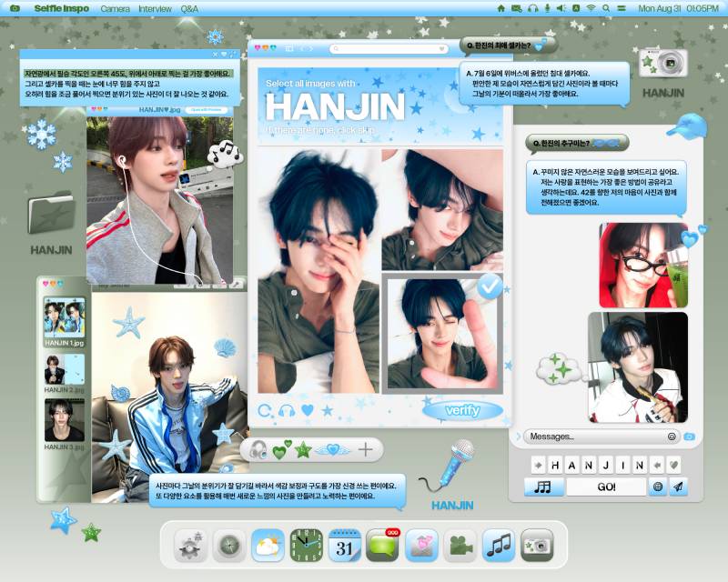Click the green star icon in the pill toolbar
Screen dimensions: 728x582
303,450
